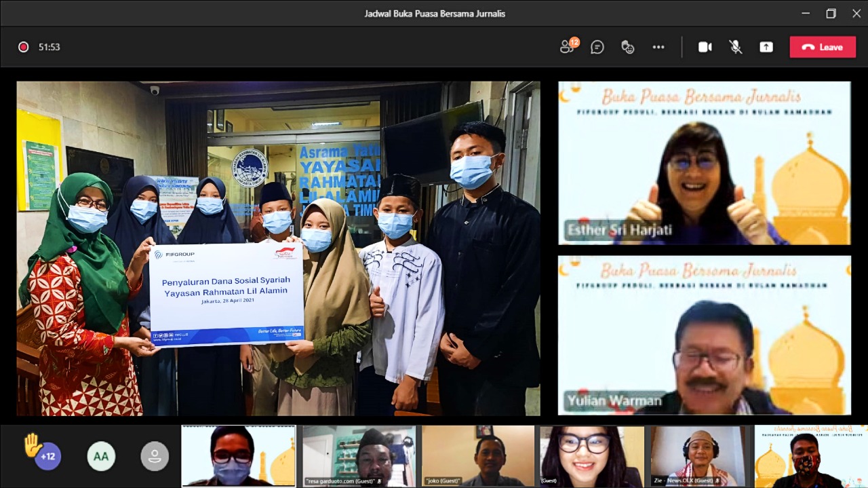This screenshot has width=868, height=488.
Task: Select resa garduoto.com guest video tile
Action: coord(359,455)
